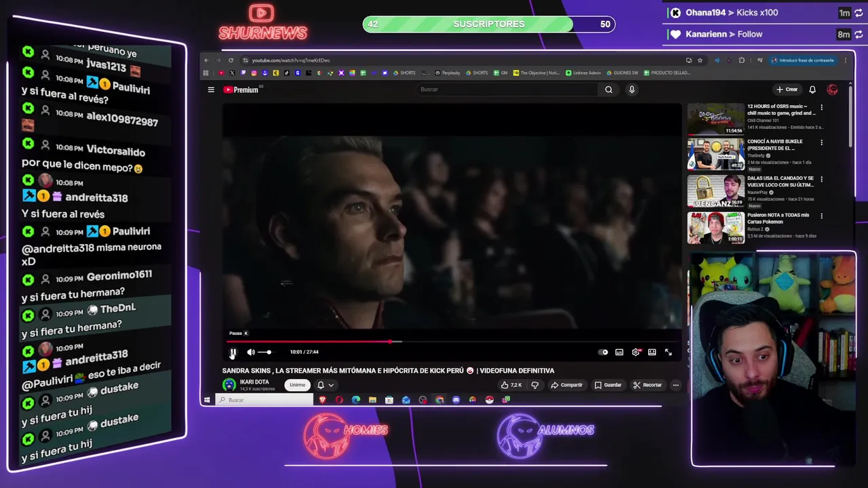The image size is (868, 488).
Task: Open YouTube account avatar menu
Action: [833, 89]
